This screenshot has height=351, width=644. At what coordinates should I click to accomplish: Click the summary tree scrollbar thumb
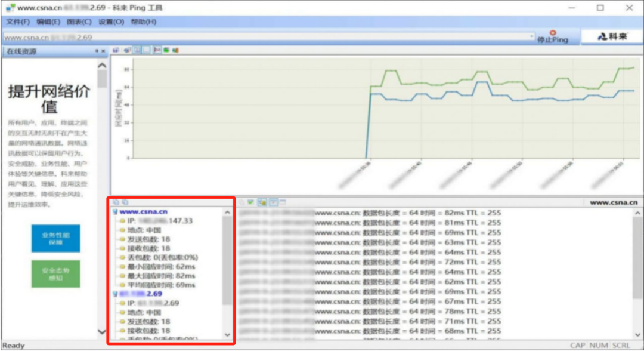(x=228, y=261)
